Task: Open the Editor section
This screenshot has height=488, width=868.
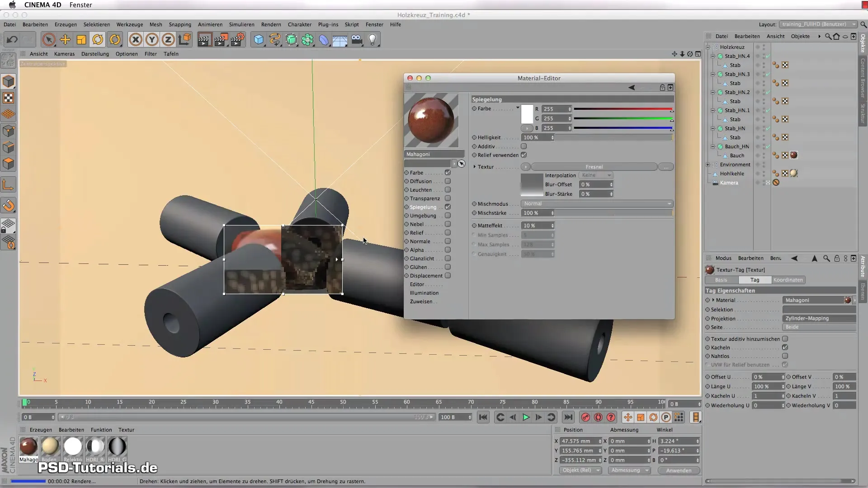Action: click(x=417, y=284)
